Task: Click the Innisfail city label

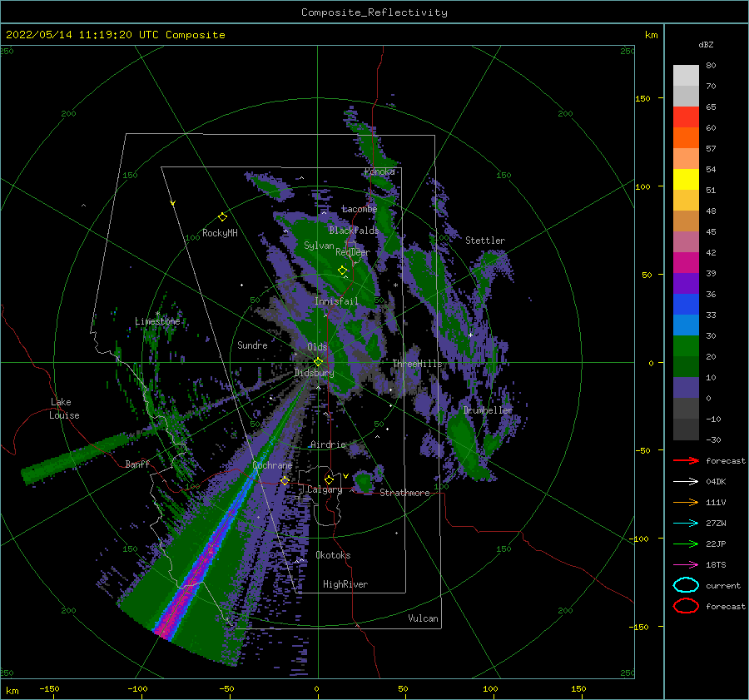Action: point(336,301)
